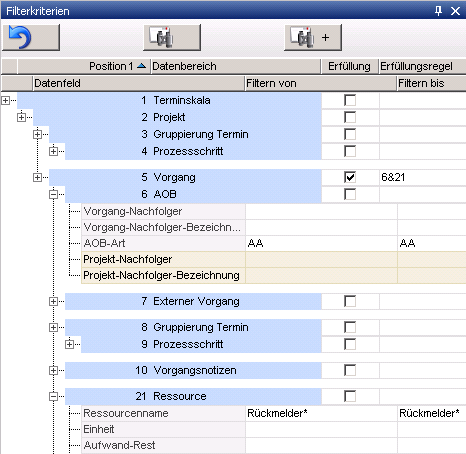Collapse the AOB tree node
Viewport: 466px width, 454px height.
[x=53, y=194]
